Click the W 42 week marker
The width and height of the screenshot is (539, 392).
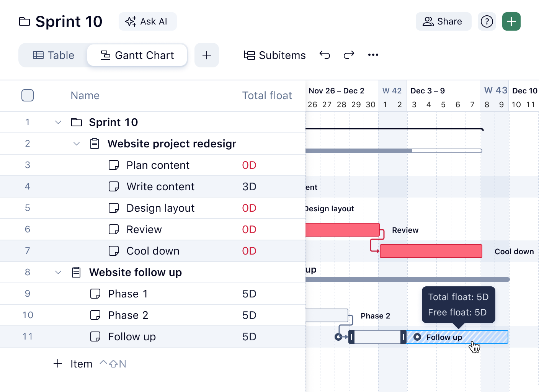click(392, 91)
